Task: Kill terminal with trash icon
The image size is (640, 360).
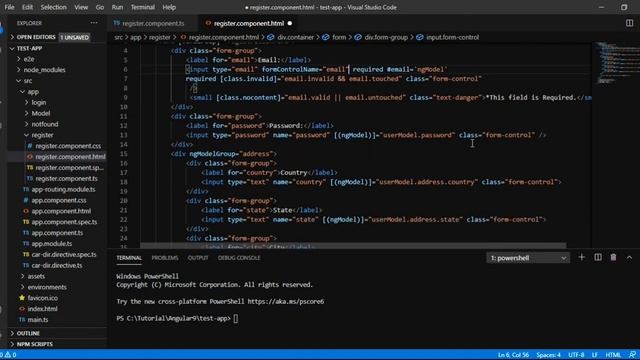Action: point(613,258)
